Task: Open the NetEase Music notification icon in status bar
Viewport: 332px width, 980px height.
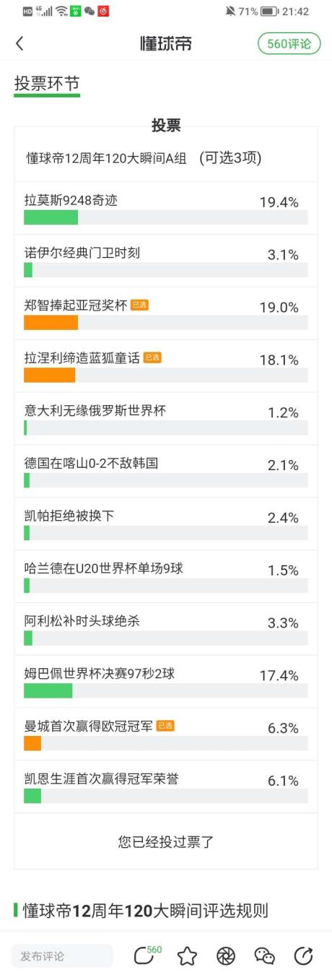Action: coord(103,12)
